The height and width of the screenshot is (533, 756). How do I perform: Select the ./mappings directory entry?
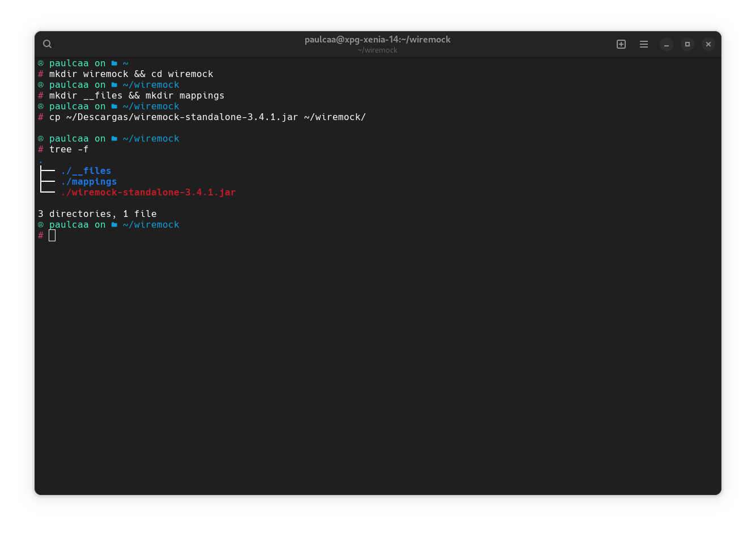tap(89, 182)
